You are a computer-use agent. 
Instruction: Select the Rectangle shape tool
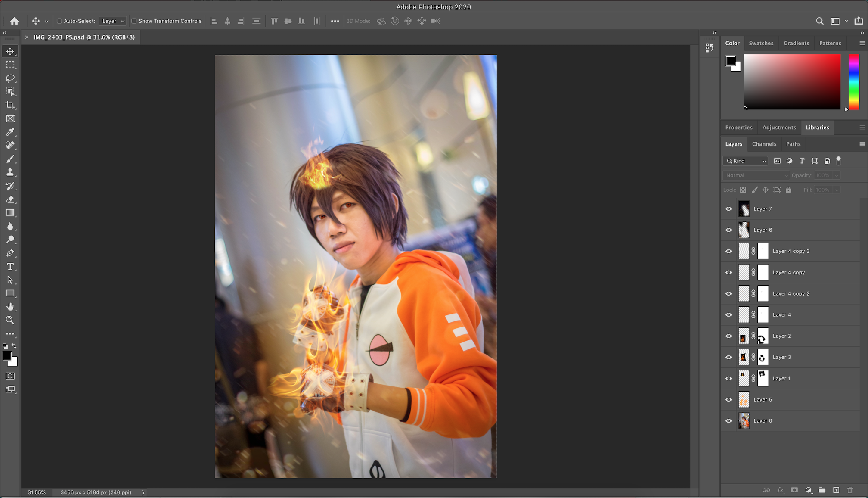pos(10,293)
